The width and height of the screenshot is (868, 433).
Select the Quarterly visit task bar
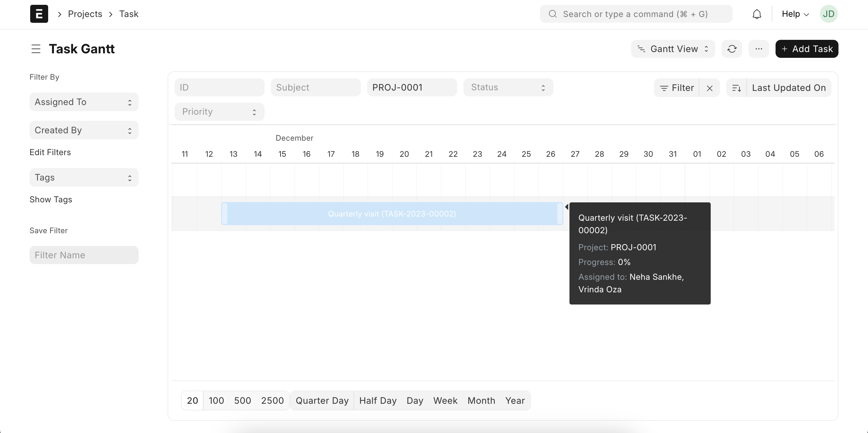(392, 214)
